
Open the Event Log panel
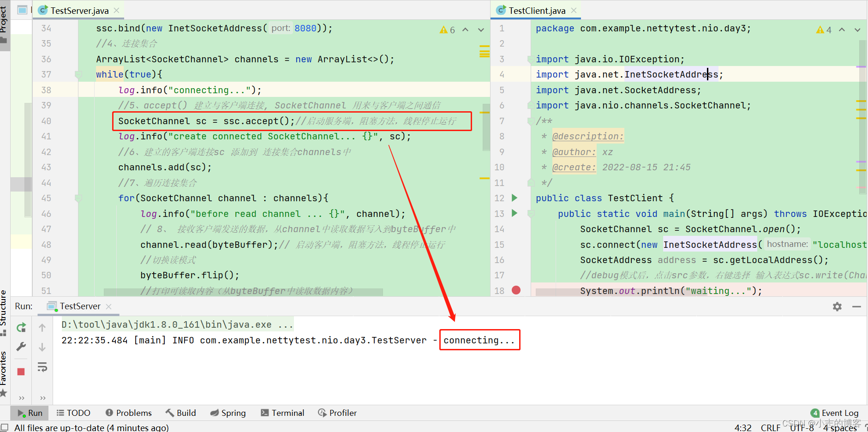click(x=835, y=413)
